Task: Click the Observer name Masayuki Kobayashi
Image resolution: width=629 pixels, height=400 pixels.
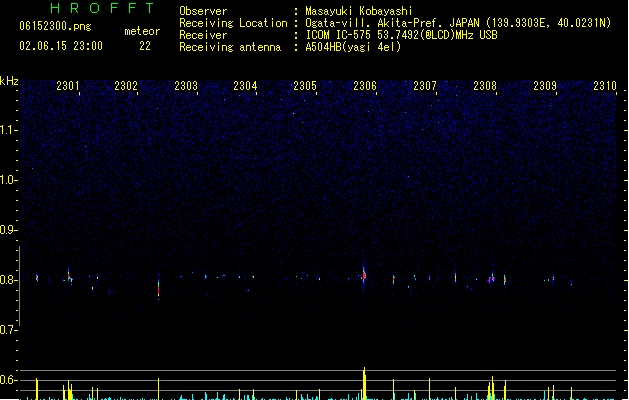Action: pos(359,11)
